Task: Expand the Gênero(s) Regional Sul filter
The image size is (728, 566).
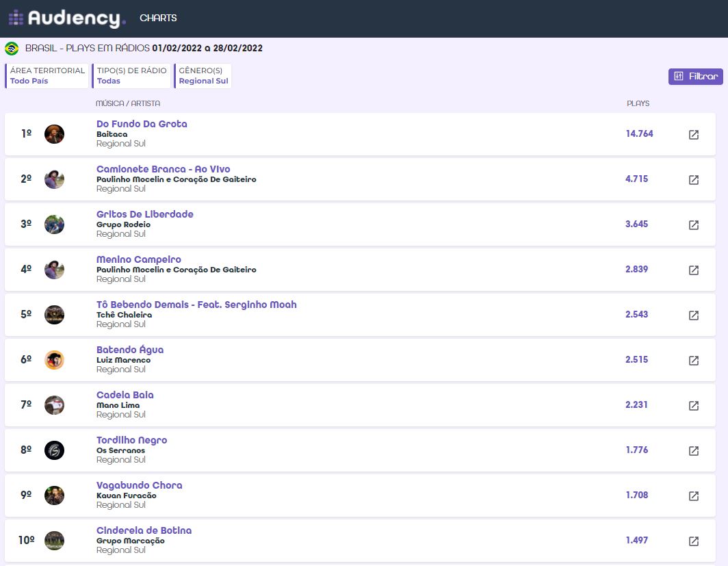Action: (203, 76)
